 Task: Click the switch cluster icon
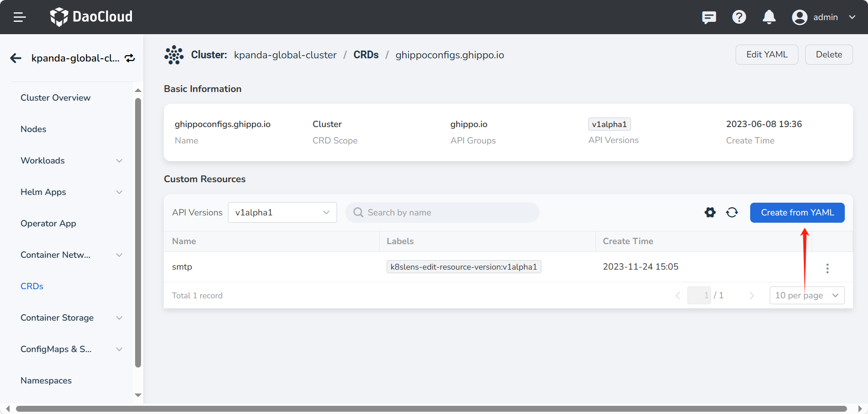(130, 58)
